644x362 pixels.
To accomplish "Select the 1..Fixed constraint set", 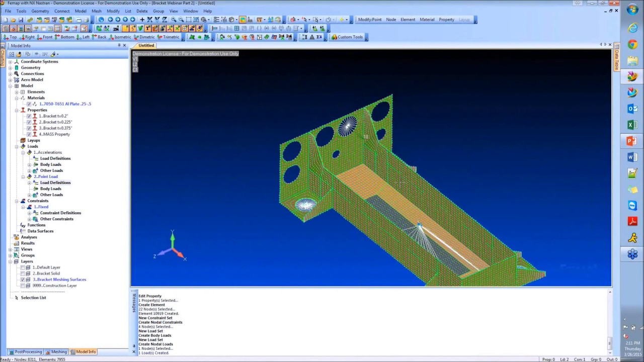I will [41, 207].
